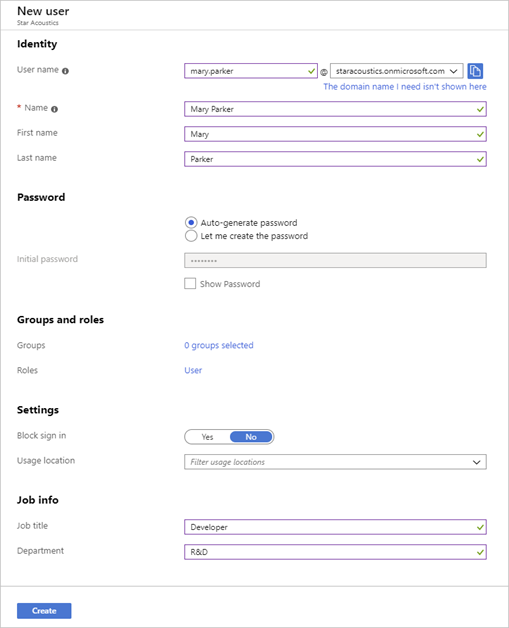
Task: Expand the Usage location dropdown
Action: (335, 462)
